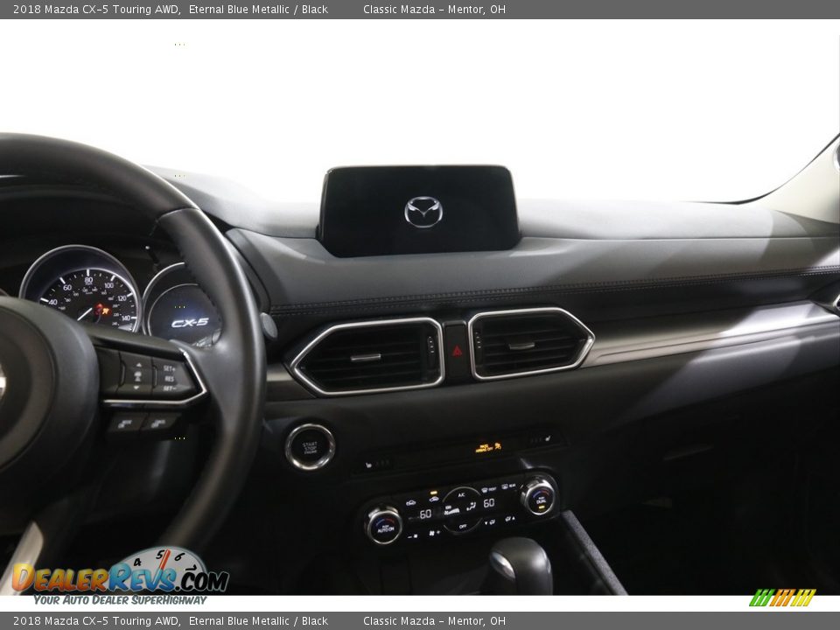Toggle the DUAL zone climate knob
Screen dimensions: 840x630
pos(540,501)
